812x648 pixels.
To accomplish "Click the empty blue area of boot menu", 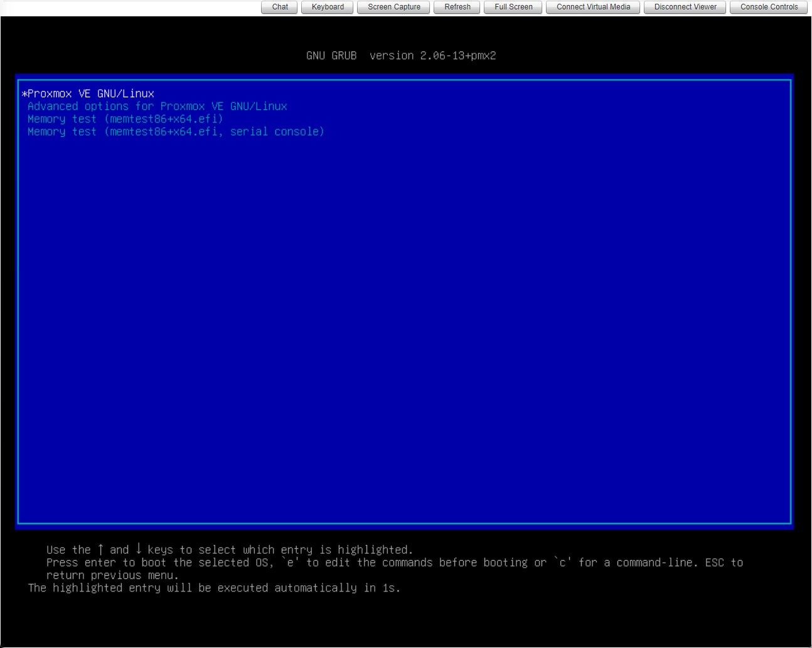I will click(x=404, y=327).
